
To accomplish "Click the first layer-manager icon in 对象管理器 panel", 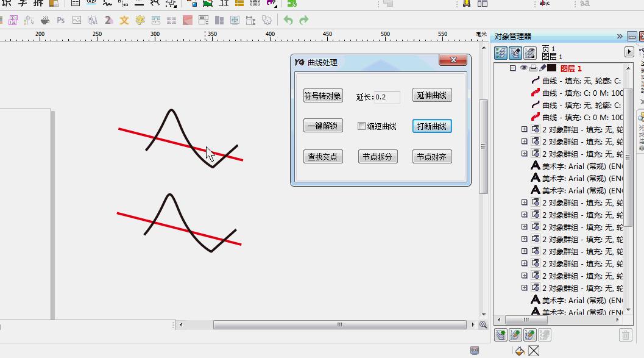I will tap(501, 52).
